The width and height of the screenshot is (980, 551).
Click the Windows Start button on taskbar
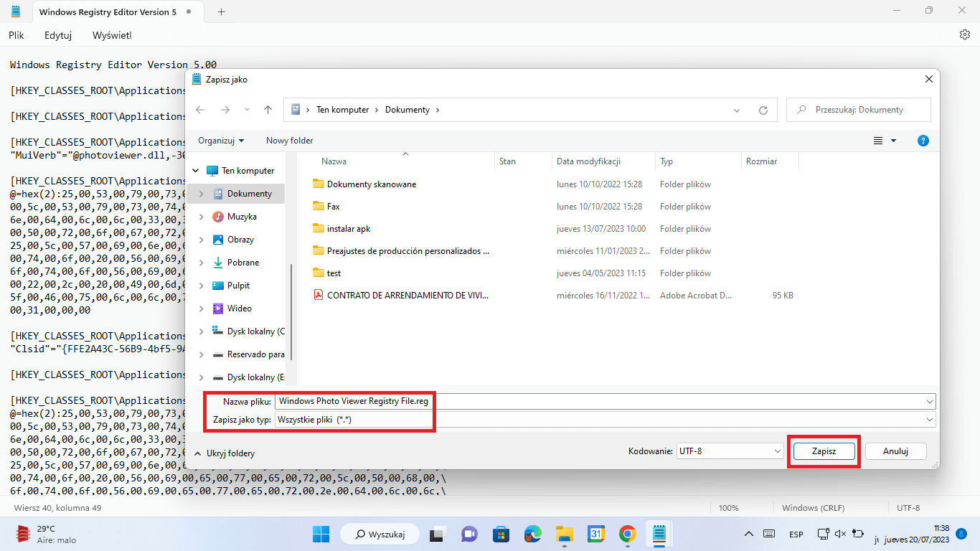coord(321,534)
